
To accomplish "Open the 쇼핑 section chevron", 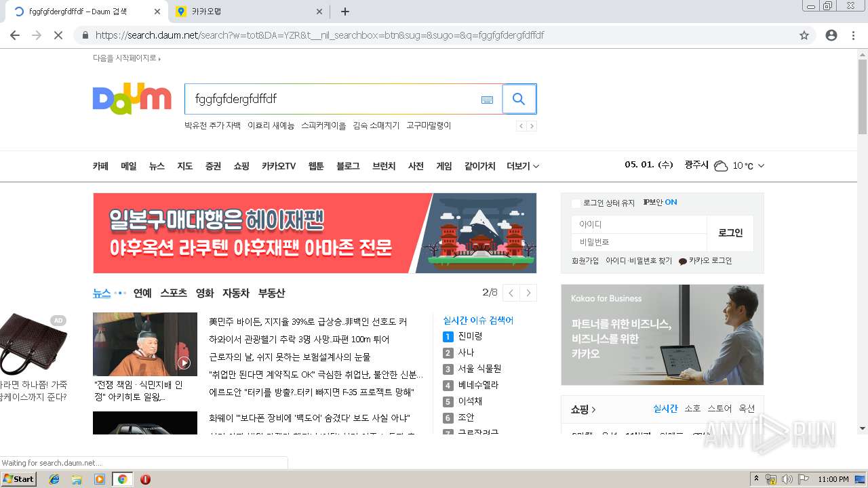I will click(594, 410).
